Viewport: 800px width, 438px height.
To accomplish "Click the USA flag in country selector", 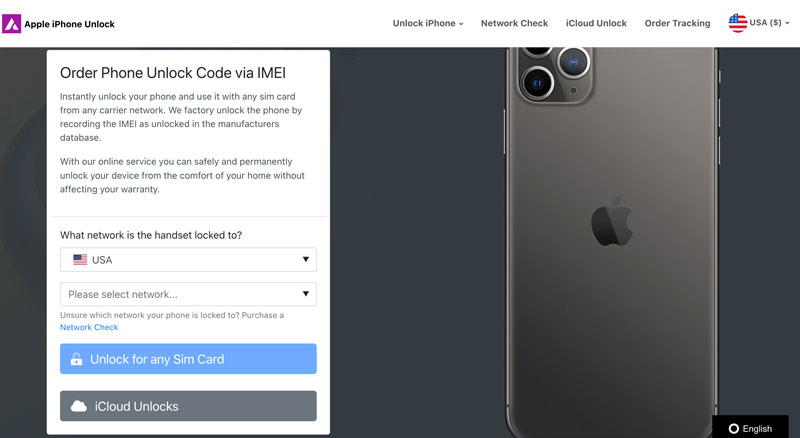I will 80,260.
